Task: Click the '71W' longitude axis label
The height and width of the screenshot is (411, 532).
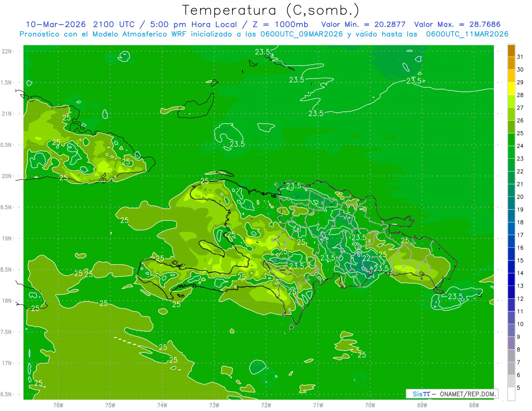Action: pyautogui.click(x=318, y=405)
